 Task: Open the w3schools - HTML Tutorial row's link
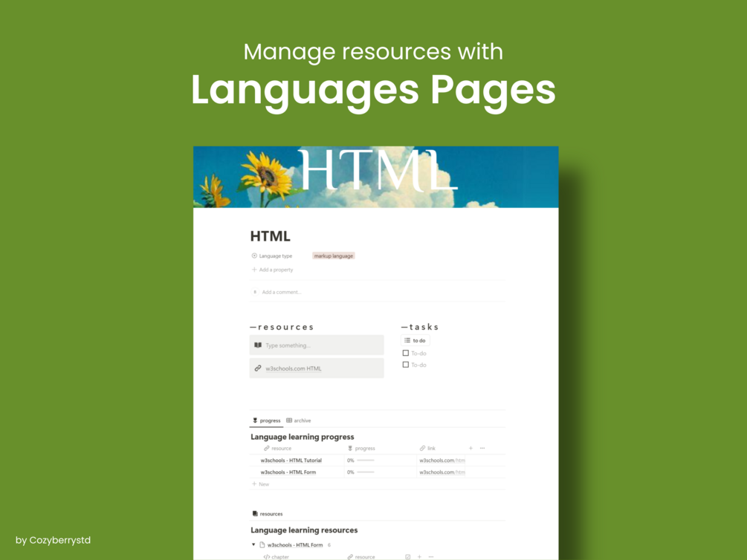(442, 460)
